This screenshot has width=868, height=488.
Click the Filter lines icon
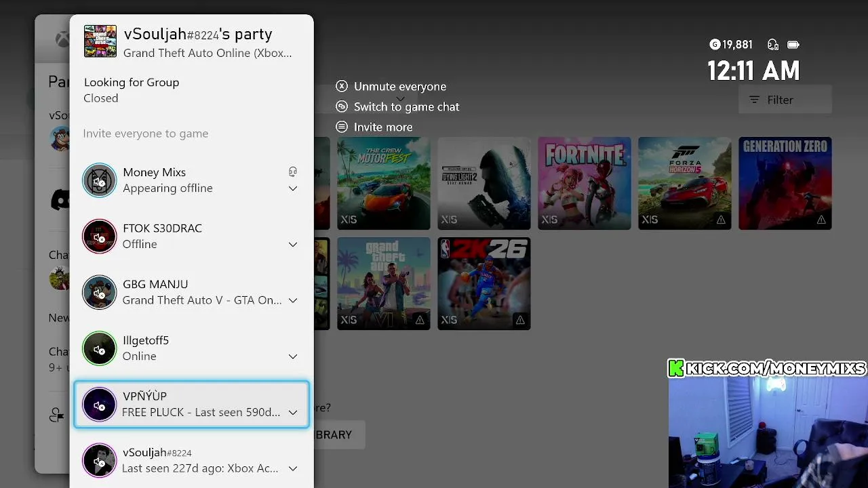pyautogui.click(x=754, y=100)
